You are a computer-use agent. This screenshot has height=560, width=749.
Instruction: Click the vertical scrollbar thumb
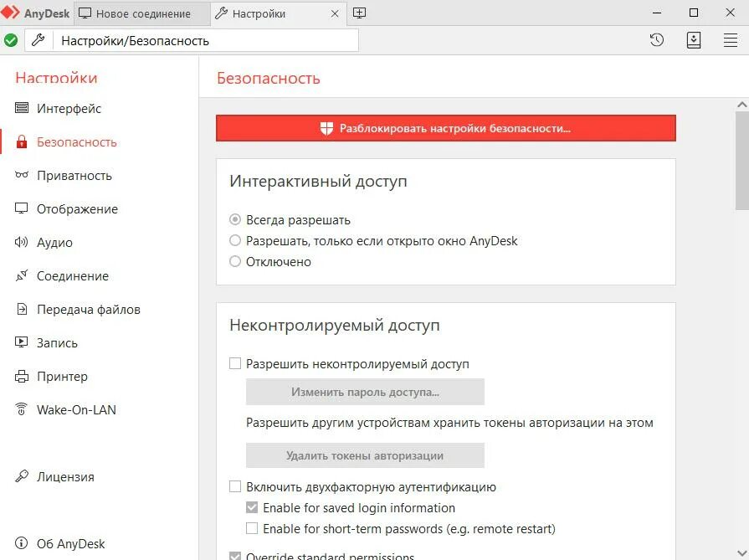[x=741, y=161]
